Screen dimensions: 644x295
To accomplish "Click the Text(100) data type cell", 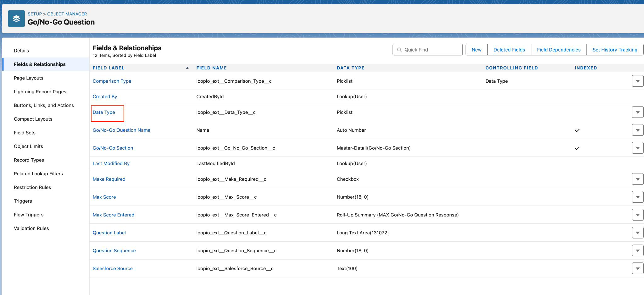I will (347, 269).
